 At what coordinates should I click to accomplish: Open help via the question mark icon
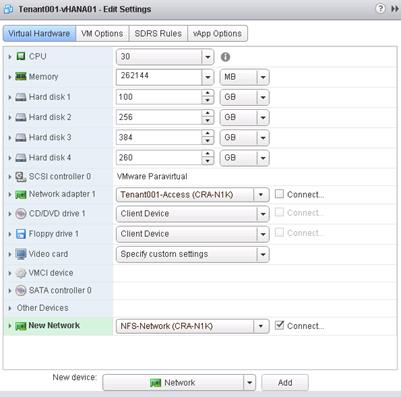[380, 9]
